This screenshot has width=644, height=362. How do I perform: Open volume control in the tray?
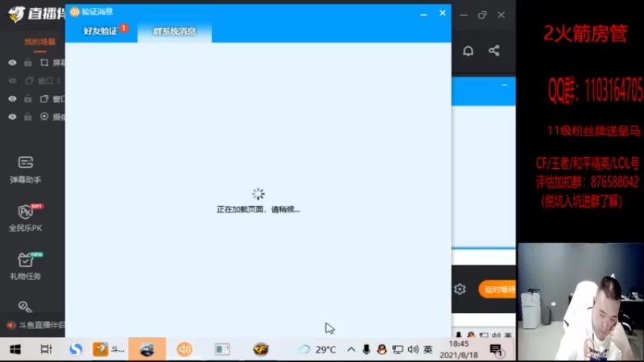click(x=413, y=350)
